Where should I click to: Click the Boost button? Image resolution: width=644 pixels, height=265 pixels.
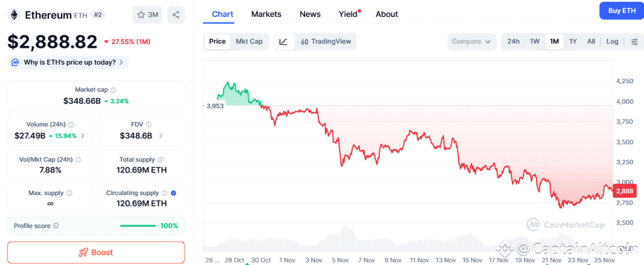[x=96, y=252]
